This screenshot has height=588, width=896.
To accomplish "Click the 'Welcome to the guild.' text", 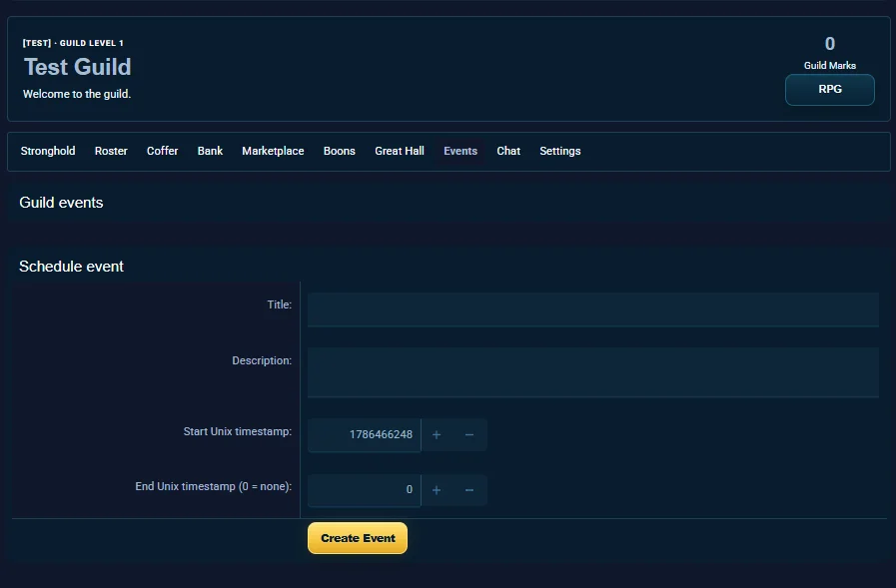I will pyautogui.click(x=77, y=94).
